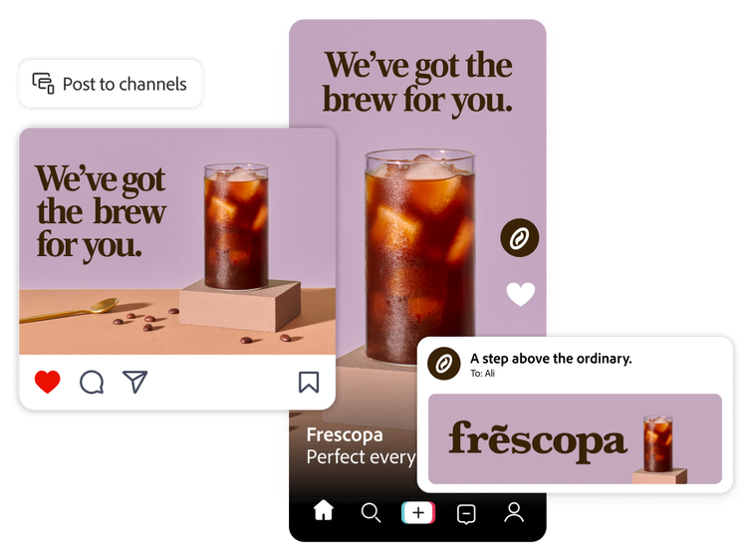The width and height of the screenshot is (747, 560).
Task: Open the frescopa email banner image
Action: (575, 439)
